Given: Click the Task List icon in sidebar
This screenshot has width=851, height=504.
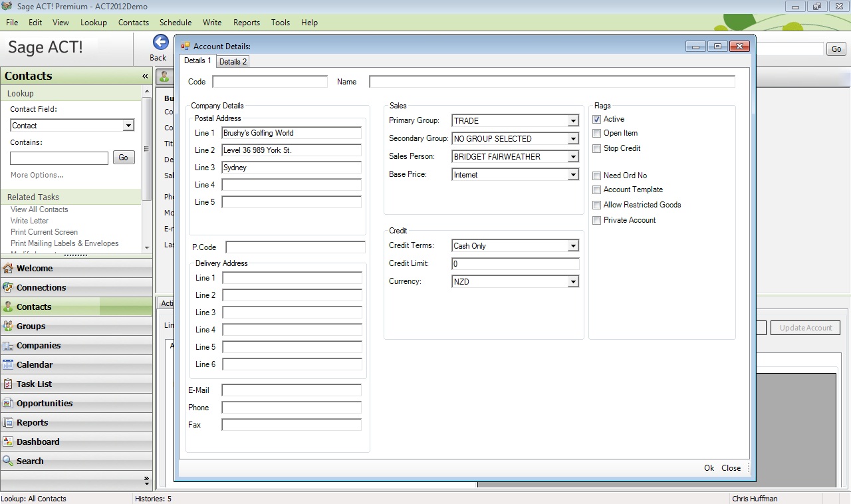Looking at the screenshot, I should pos(8,384).
